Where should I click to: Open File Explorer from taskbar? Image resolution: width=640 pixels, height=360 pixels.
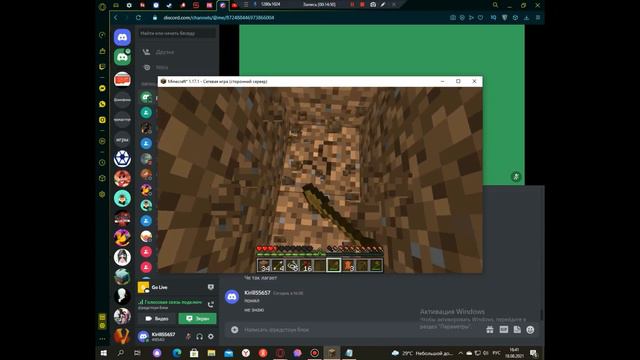pyautogui.click(x=211, y=353)
